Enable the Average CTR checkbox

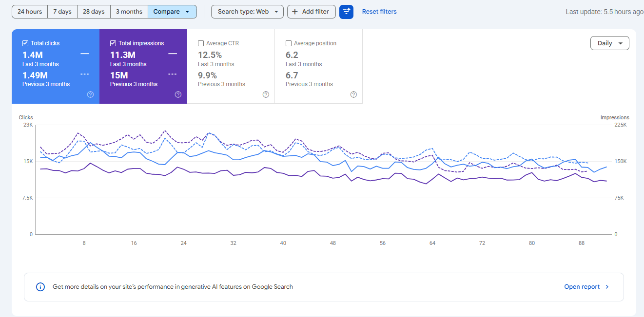click(201, 43)
